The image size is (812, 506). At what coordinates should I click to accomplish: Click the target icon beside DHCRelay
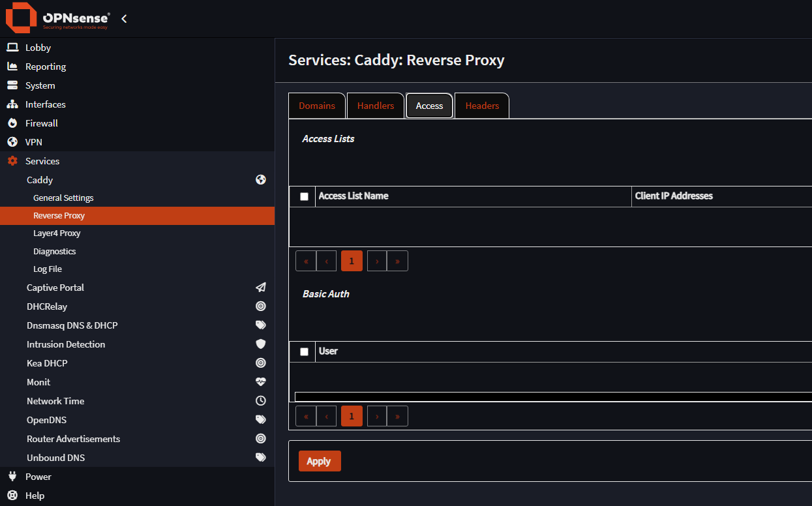(x=261, y=306)
